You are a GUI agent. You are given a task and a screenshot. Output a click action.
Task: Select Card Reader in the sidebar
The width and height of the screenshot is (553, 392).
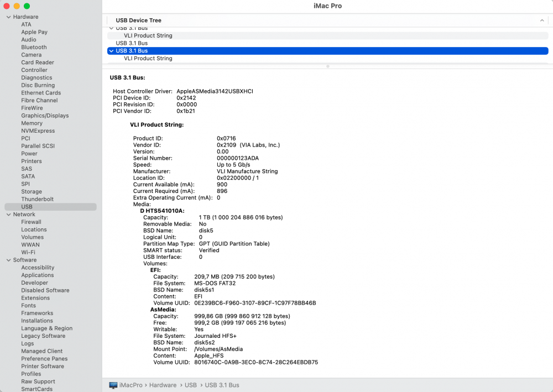tap(38, 62)
